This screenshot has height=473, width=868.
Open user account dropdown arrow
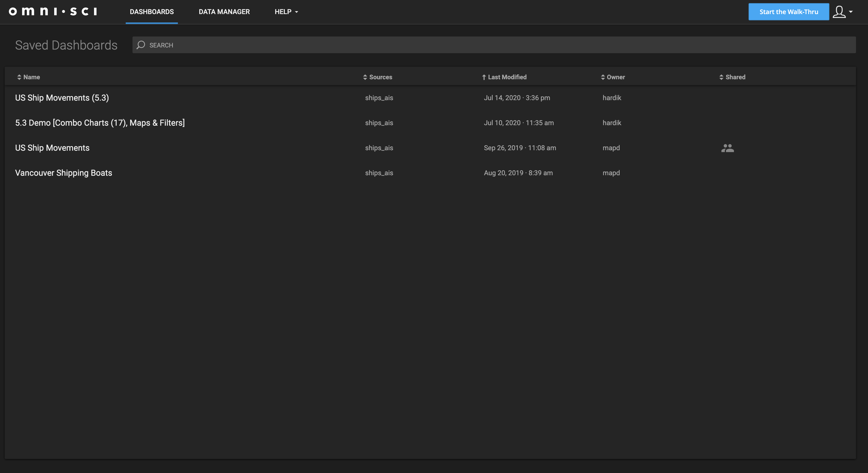(x=851, y=12)
